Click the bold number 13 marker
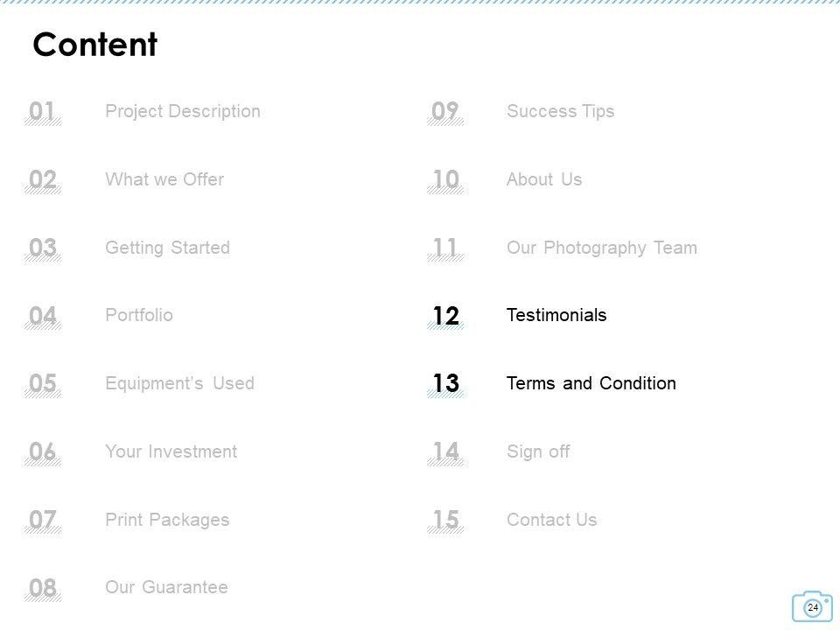The image size is (840, 630). click(x=445, y=384)
